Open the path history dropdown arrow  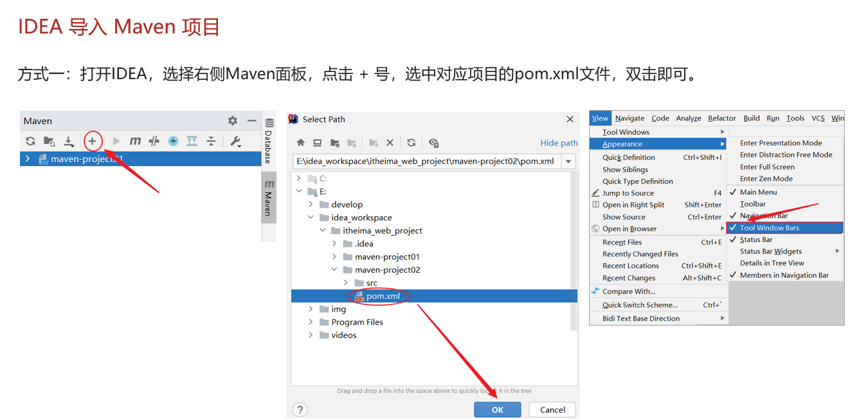tap(568, 161)
